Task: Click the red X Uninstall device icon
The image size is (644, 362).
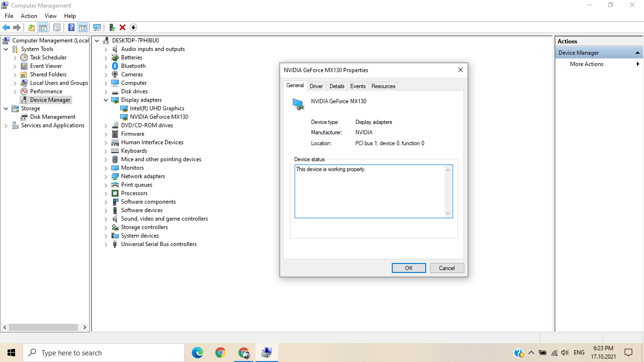Action: [123, 27]
